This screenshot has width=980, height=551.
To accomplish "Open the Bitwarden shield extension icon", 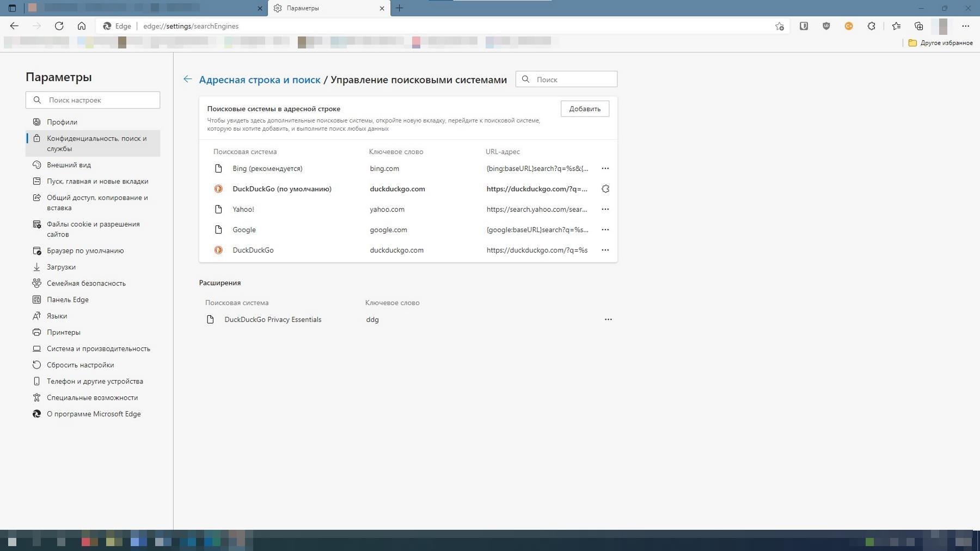I will [x=804, y=26].
